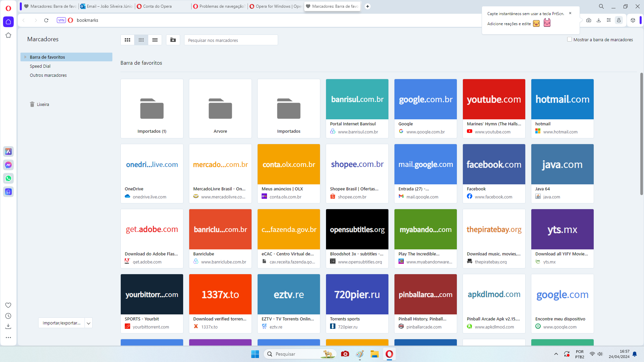Open the yts.mx bookmark tile
This screenshot has width=644, height=362.
(562, 239)
